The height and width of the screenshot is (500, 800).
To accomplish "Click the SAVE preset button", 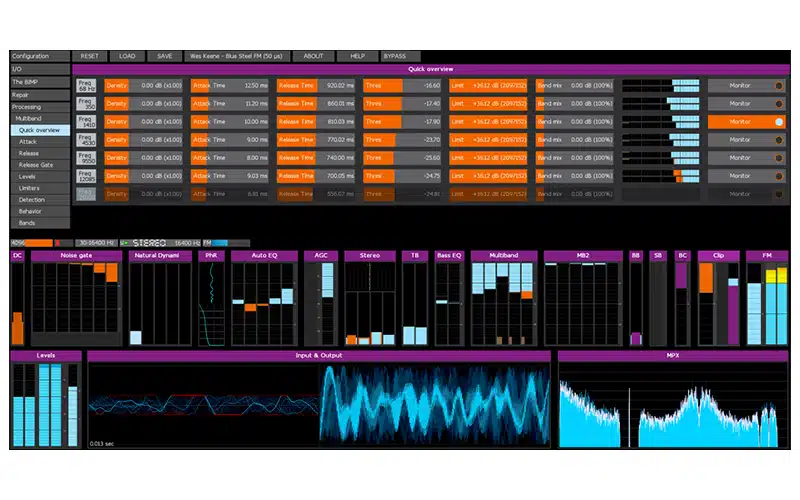I will pyautogui.click(x=164, y=56).
